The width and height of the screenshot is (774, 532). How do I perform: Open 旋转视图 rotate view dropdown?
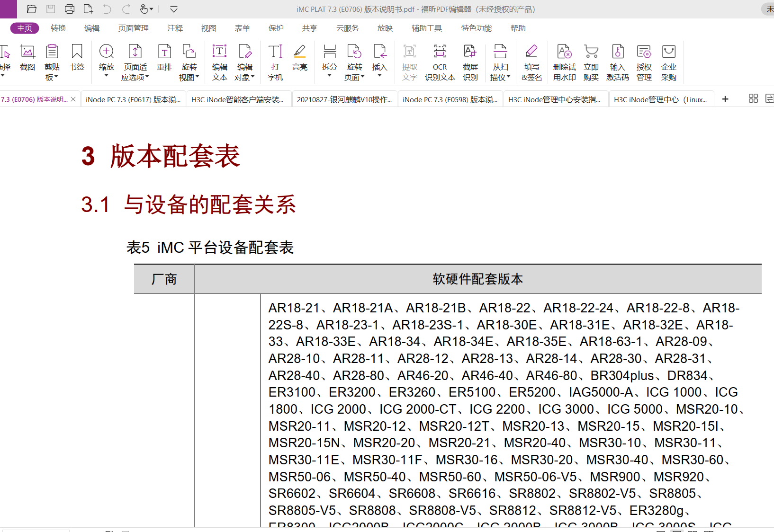[x=189, y=62]
